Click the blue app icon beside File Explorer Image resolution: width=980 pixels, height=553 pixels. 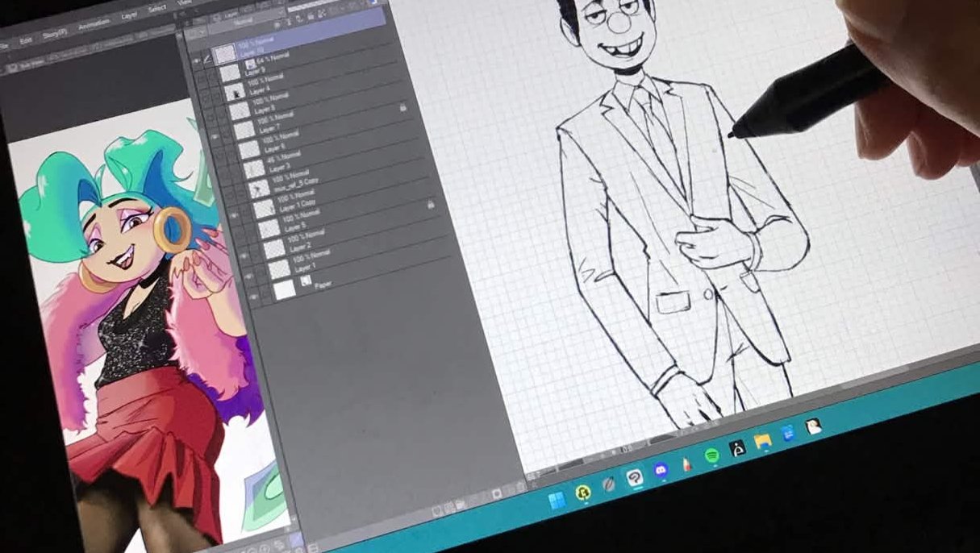788,433
